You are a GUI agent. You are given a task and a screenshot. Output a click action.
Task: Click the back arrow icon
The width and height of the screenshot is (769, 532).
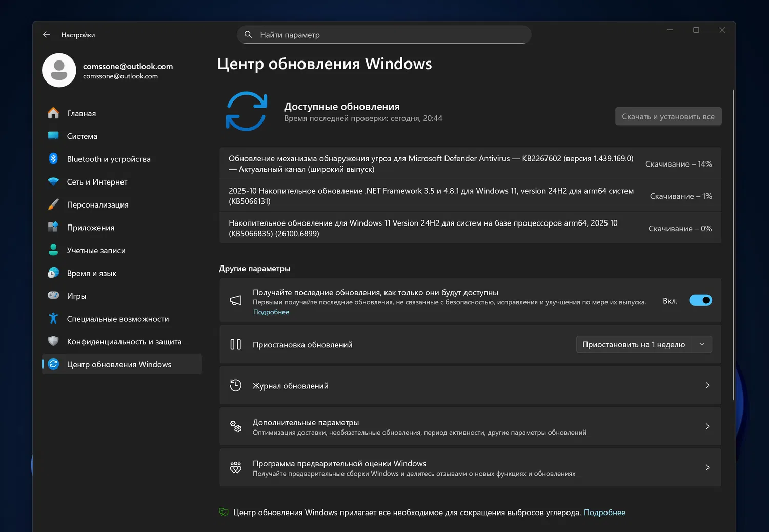click(x=47, y=35)
